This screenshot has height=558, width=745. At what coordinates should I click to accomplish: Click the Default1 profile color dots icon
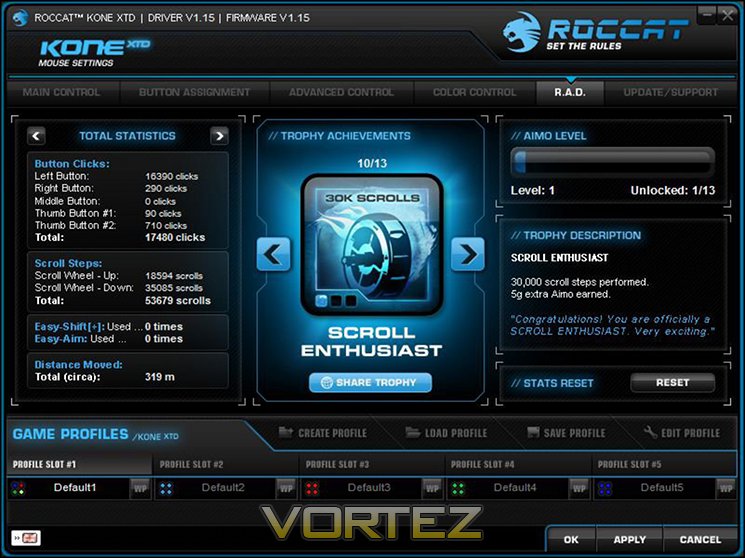pyautogui.click(x=19, y=488)
